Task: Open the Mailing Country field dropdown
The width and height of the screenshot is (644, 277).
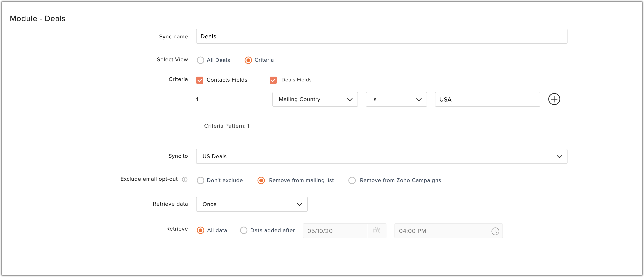Action: click(x=315, y=99)
